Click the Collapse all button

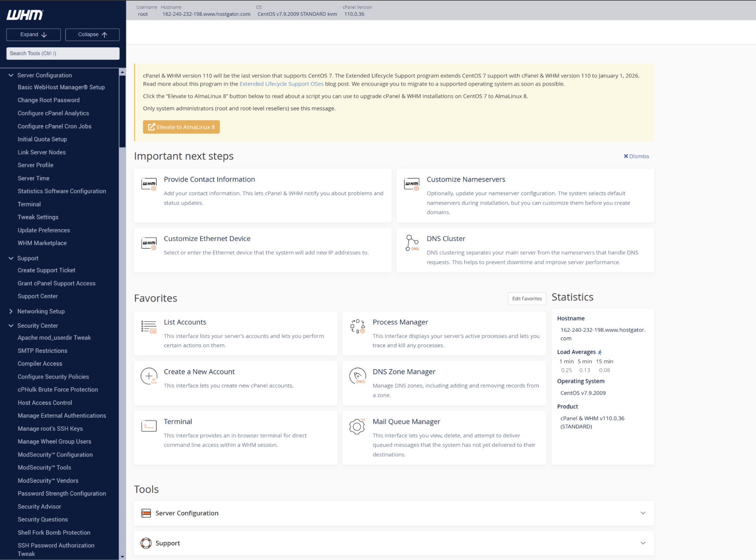92,34
